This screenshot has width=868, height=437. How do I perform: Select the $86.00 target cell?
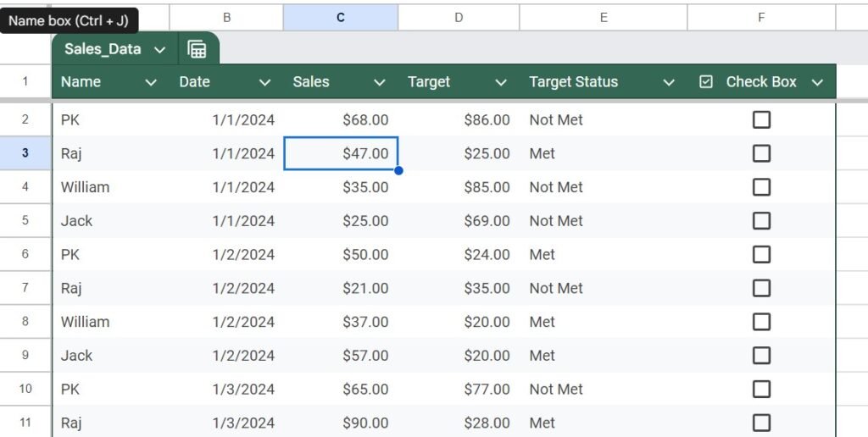point(459,119)
